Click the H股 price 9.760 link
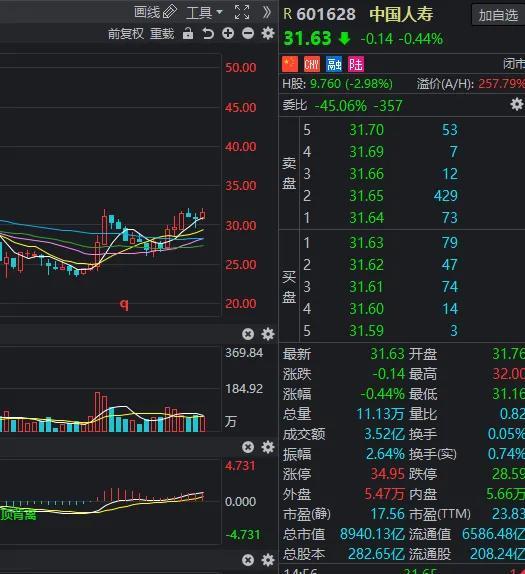This screenshot has height=574, width=525. click(325, 84)
